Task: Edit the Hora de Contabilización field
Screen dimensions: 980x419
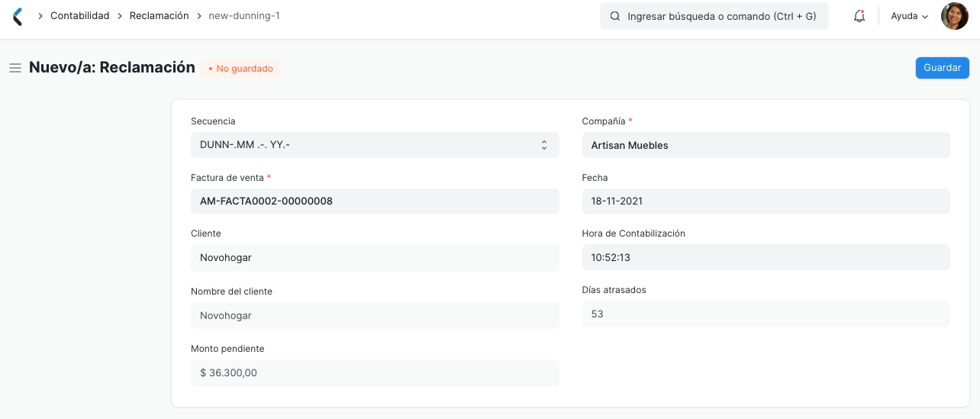Action: (766, 257)
